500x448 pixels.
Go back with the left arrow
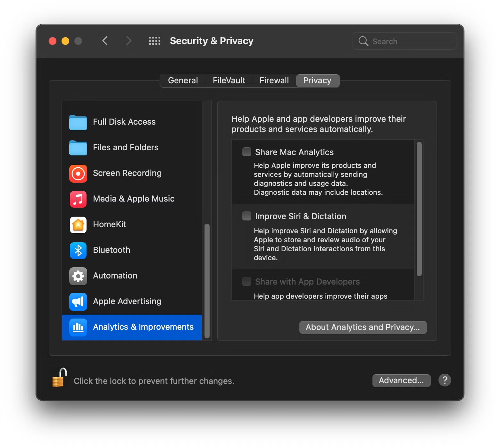(x=105, y=41)
